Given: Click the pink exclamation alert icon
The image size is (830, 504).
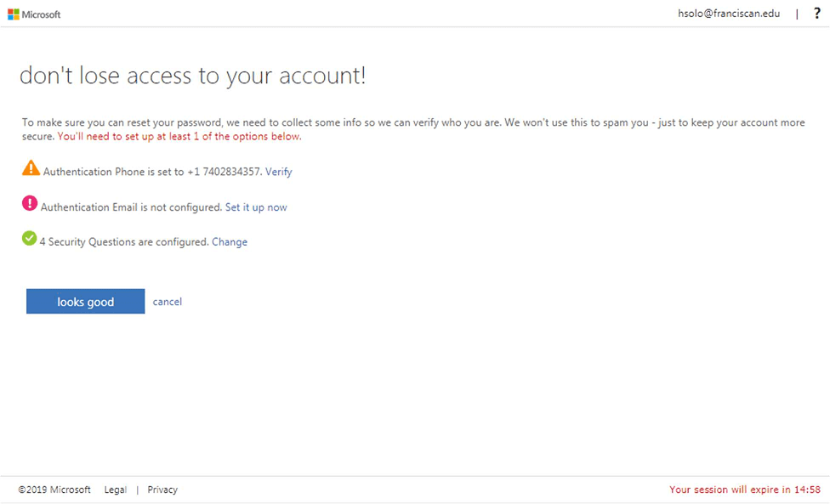Looking at the screenshot, I should pyautogui.click(x=30, y=203).
